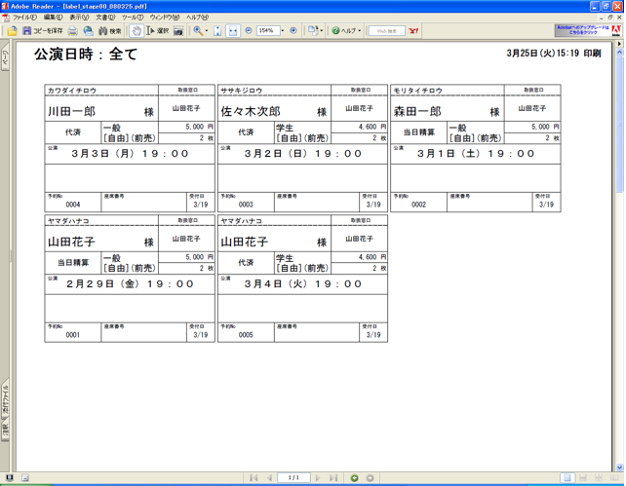Activate the 選択 text select tool
626x486 pixels.
[x=154, y=31]
